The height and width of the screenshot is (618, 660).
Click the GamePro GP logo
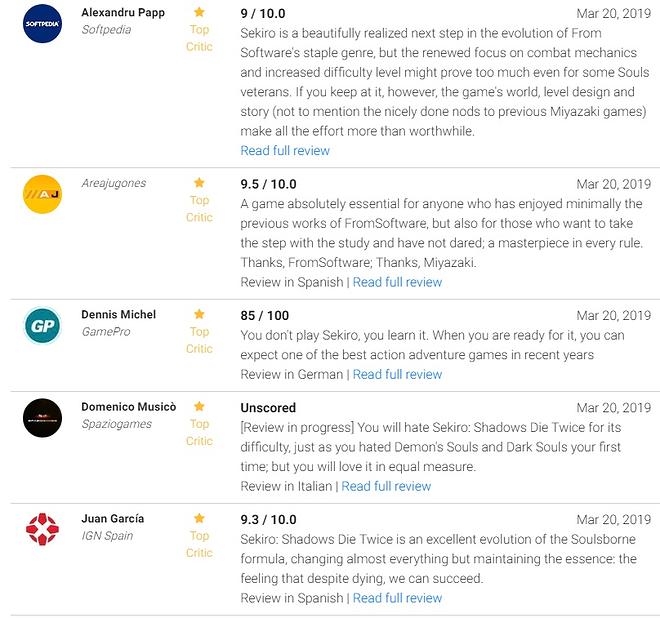click(x=42, y=325)
